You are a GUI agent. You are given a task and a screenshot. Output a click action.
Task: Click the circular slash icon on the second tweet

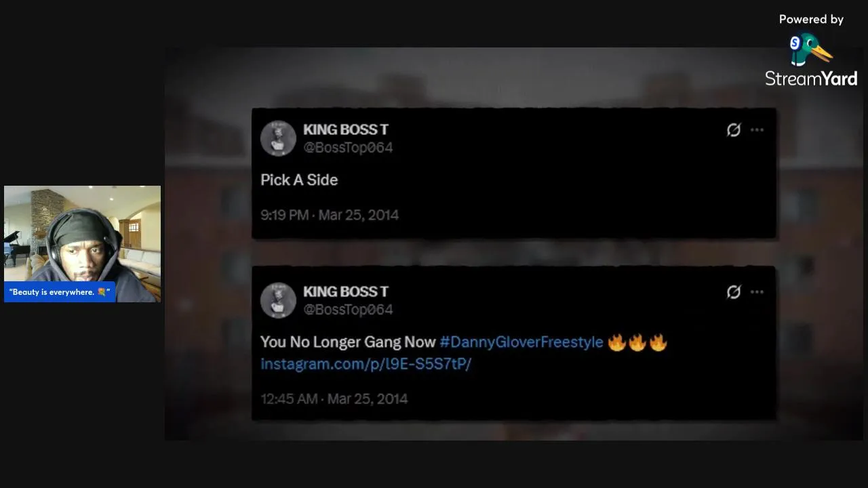tap(734, 291)
